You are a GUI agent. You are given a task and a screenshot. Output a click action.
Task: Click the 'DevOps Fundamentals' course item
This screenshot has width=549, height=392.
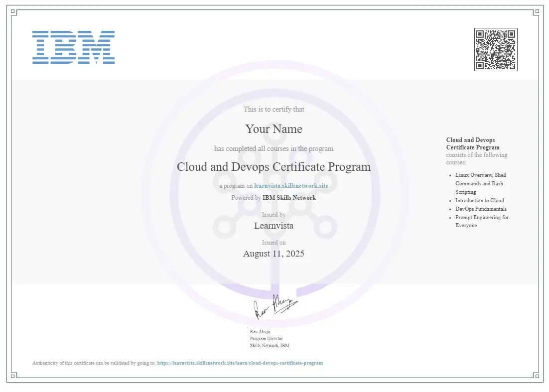coord(481,209)
